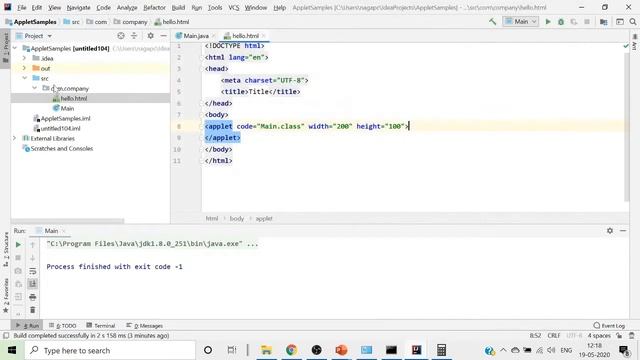Close the hello.html tab
Image resolution: width=640 pixels, height=360 pixels.
(264, 36)
